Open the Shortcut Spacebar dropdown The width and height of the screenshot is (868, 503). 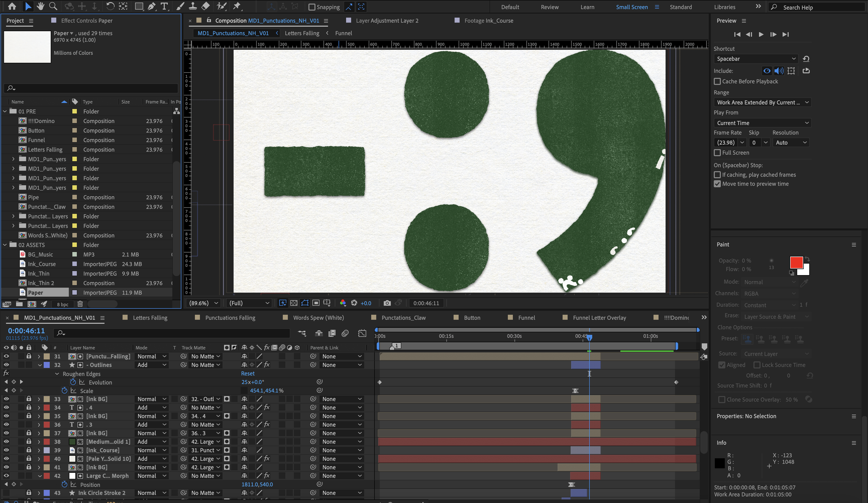(756, 59)
